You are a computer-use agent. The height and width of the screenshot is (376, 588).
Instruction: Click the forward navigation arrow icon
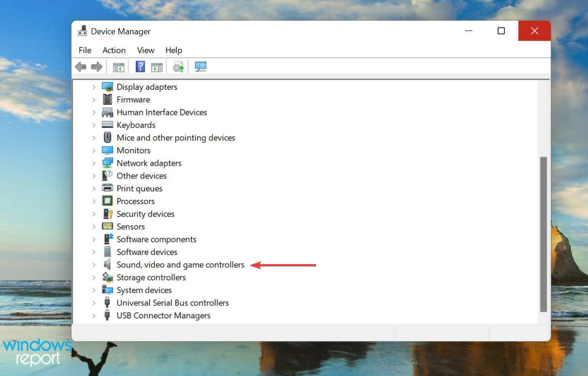coord(97,66)
